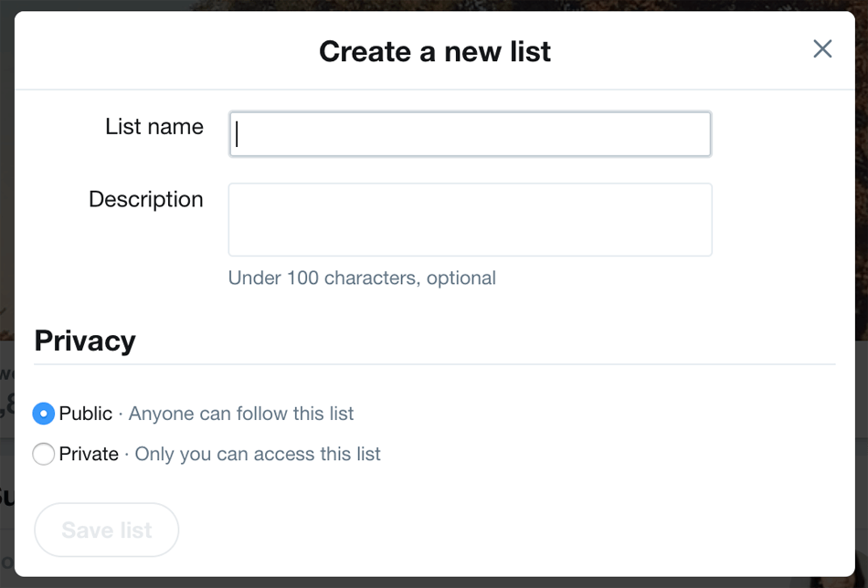Click the 'Create a new list' title
The height and width of the screenshot is (588, 868).
pos(434,52)
